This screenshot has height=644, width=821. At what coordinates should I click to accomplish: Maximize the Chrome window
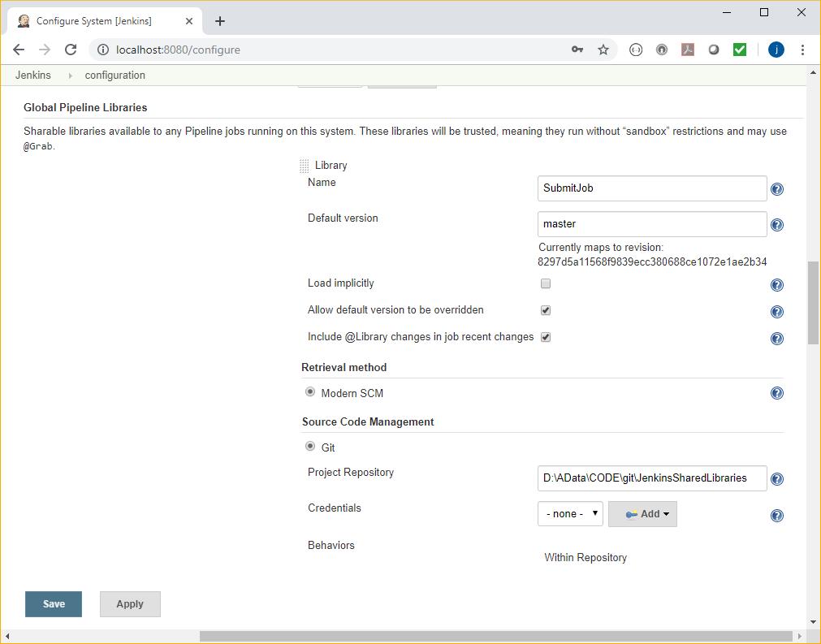coord(764,12)
